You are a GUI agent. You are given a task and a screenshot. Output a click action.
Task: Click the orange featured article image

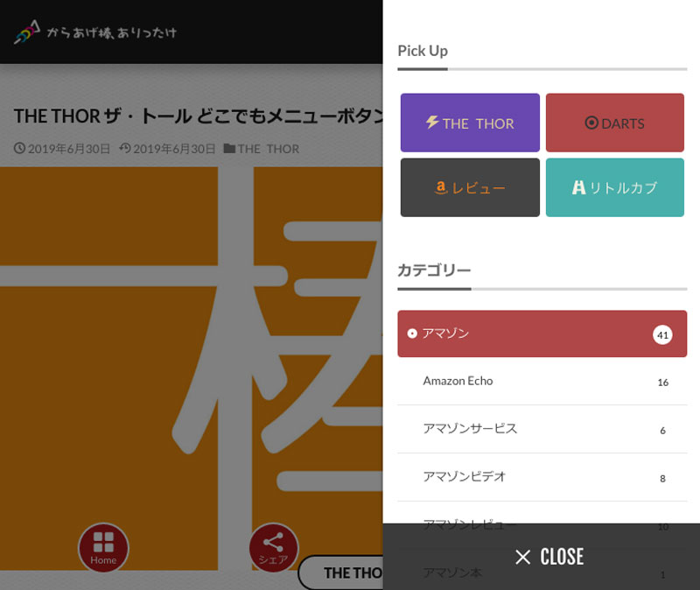191,369
